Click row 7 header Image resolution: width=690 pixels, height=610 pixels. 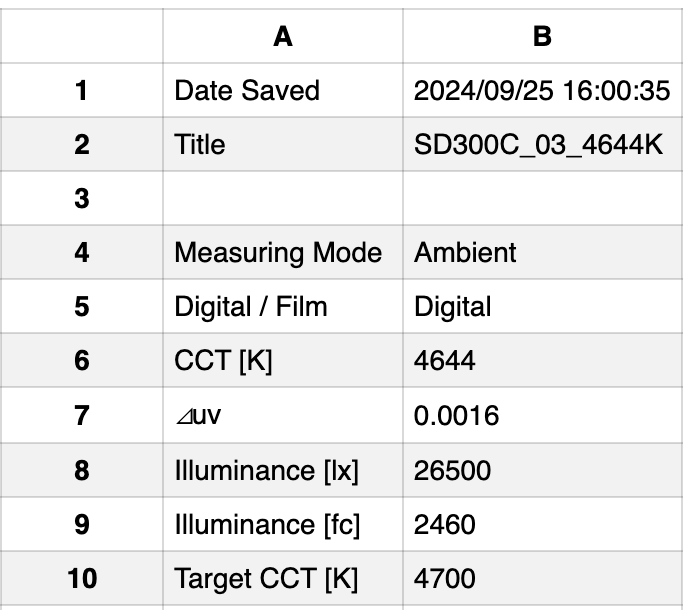point(81,415)
